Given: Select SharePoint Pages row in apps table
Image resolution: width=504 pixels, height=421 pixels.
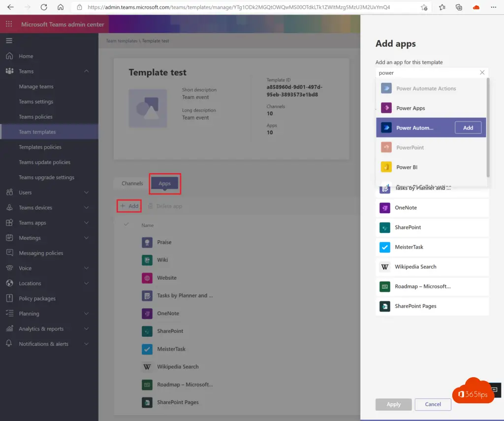Looking at the screenshot, I should pyautogui.click(x=236, y=402).
